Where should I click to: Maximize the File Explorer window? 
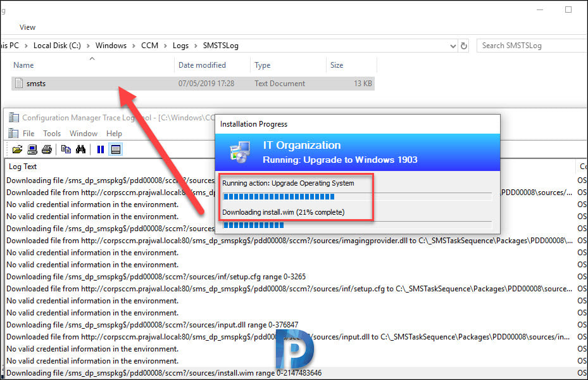click(x=568, y=9)
